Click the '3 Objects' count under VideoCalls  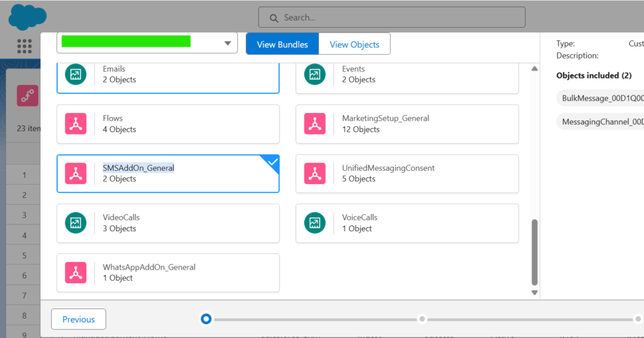coord(119,229)
